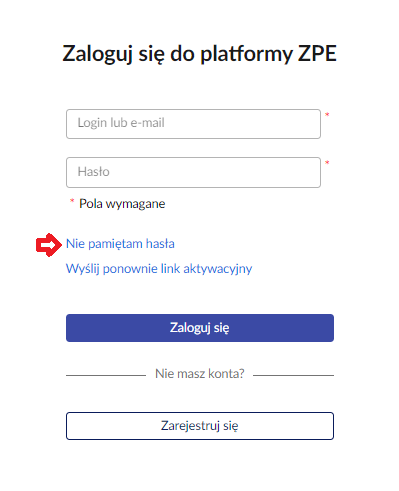
Task: Submit with the blue Zaloguj się button
Action: tap(200, 328)
